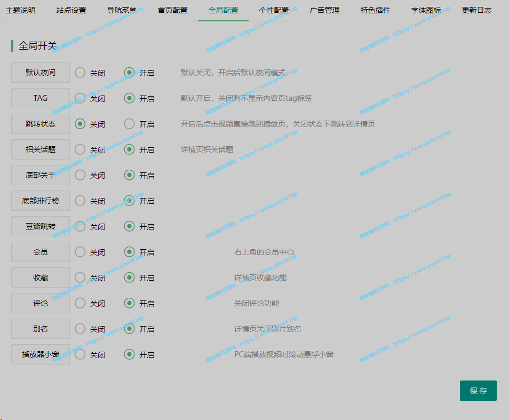The height and width of the screenshot is (420, 509).
Task: Select 开启 for 收藏
Action: (129, 278)
